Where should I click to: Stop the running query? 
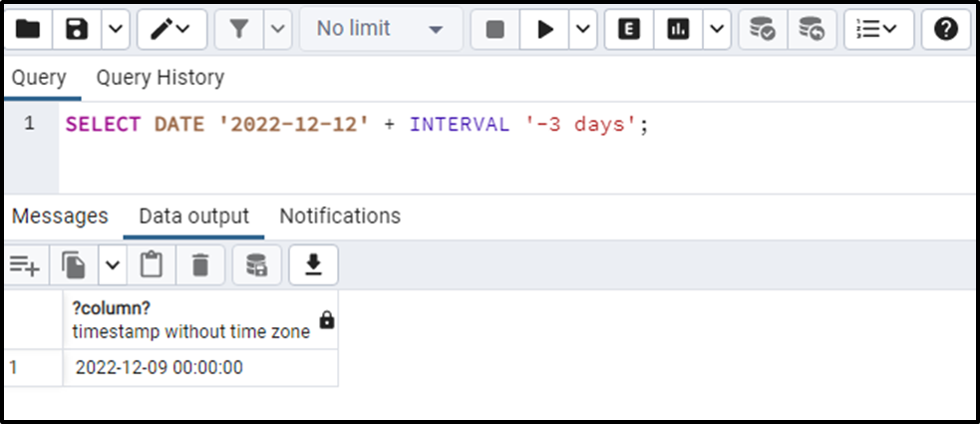(495, 29)
